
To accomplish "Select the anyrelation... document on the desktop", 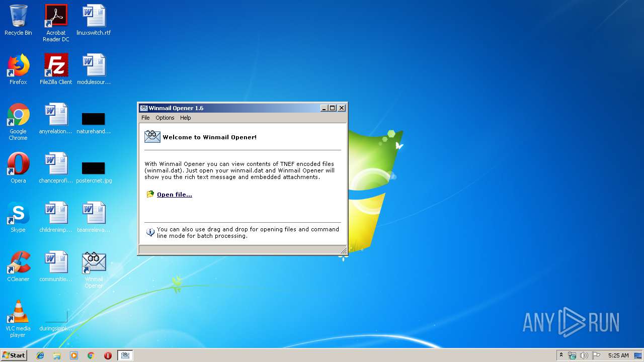I will [56, 119].
